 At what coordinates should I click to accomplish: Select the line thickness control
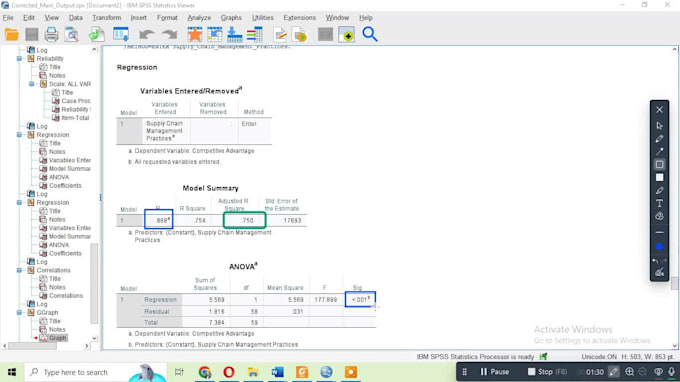point(659,233)
